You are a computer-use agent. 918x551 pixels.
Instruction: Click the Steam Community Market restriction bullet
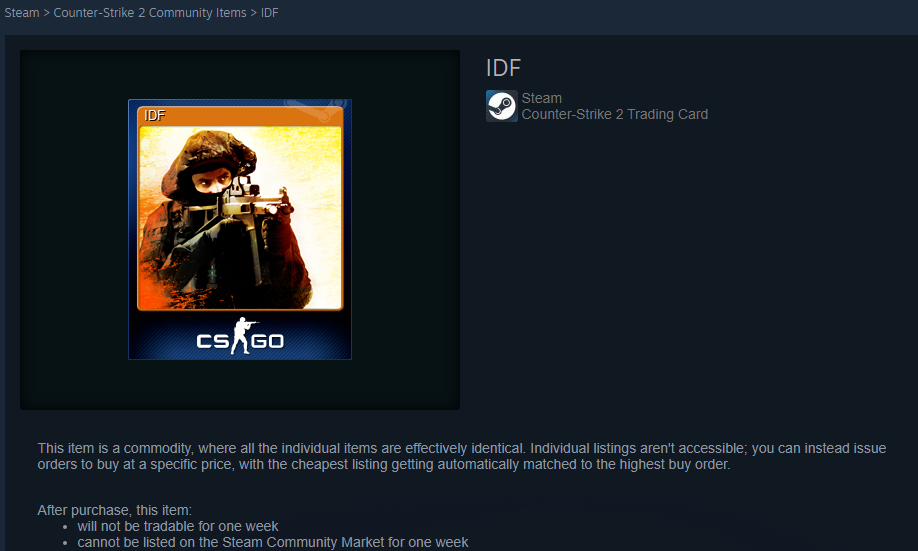click(273, 542)
